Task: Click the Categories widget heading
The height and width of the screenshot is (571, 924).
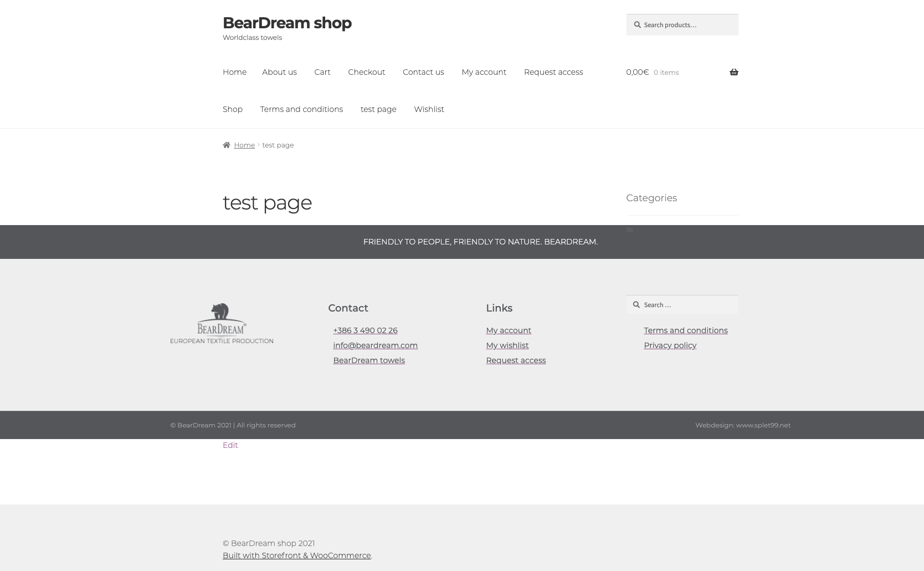Action: click(651, 198)
